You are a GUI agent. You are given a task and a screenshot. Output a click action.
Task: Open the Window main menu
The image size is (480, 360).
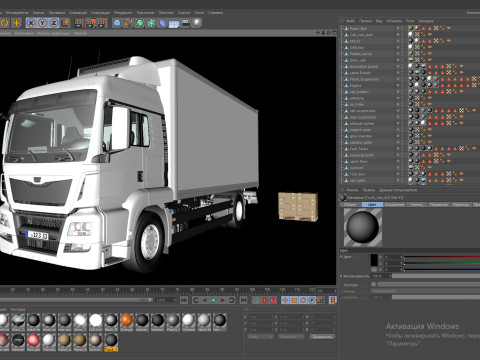click(x=199, y=13)
